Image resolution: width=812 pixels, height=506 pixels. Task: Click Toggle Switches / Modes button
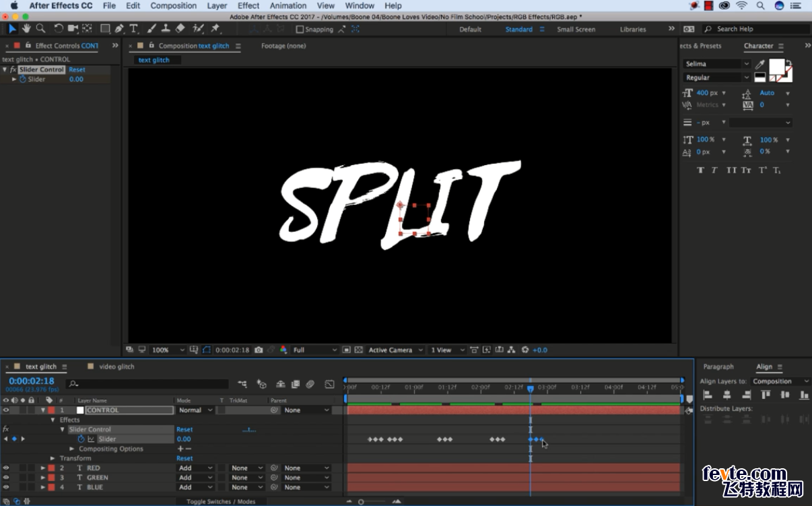click(221, 501)
